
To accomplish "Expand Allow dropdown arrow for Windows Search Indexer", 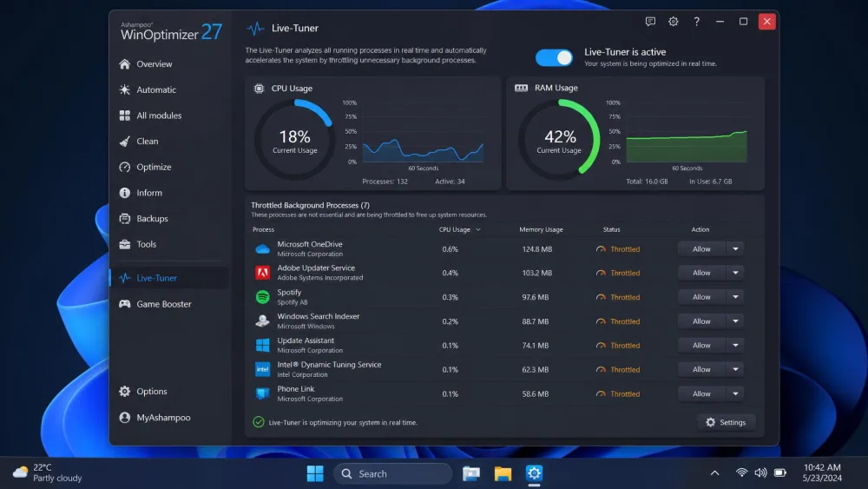I will tap(735, 321).
